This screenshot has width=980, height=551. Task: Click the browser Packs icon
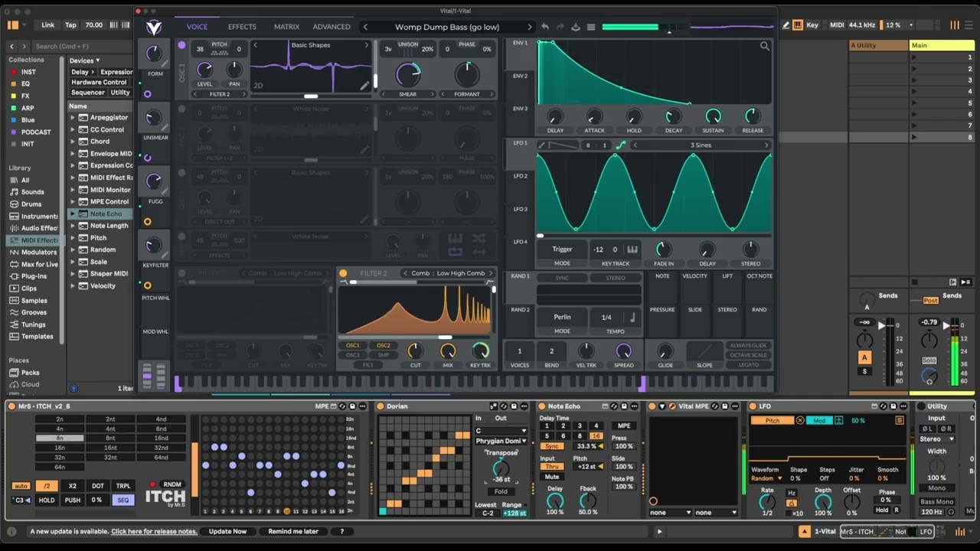pos(14,373)
